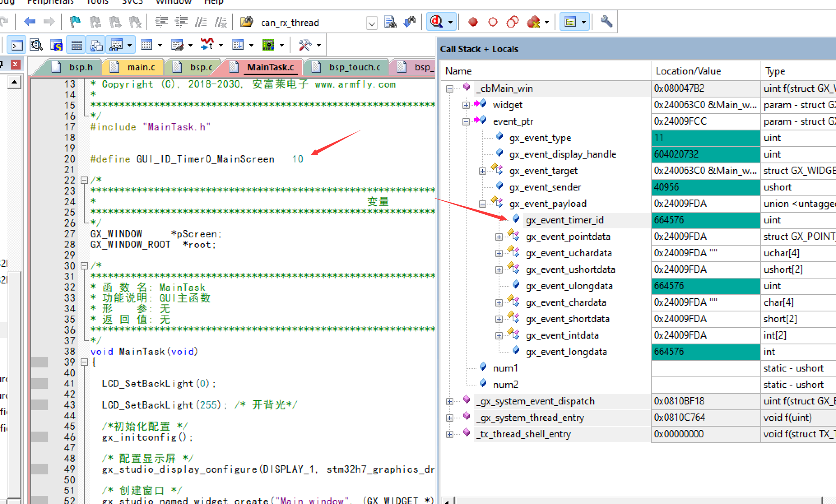Clear all bookmarks
This screenshot has height=504, width=836.
pos(135,21)
